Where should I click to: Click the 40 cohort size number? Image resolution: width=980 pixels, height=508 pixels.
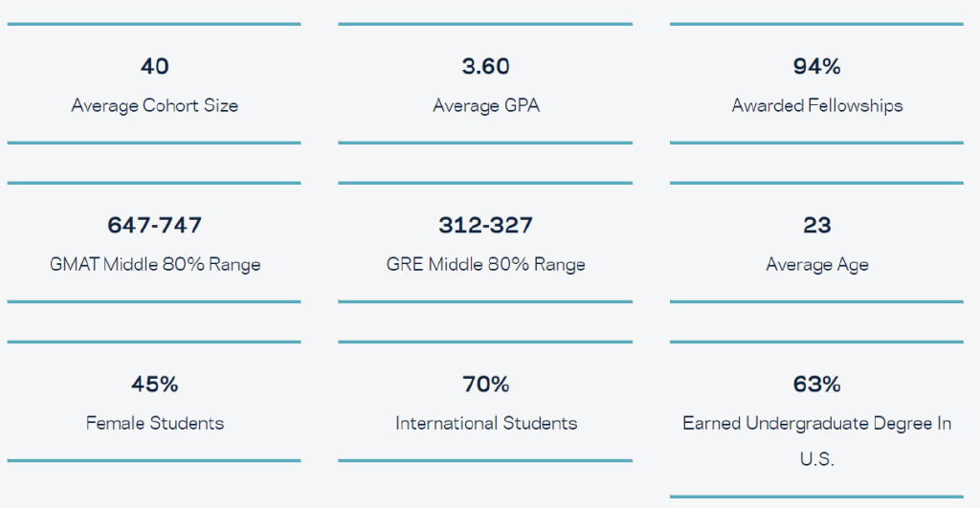coord(154,66)
